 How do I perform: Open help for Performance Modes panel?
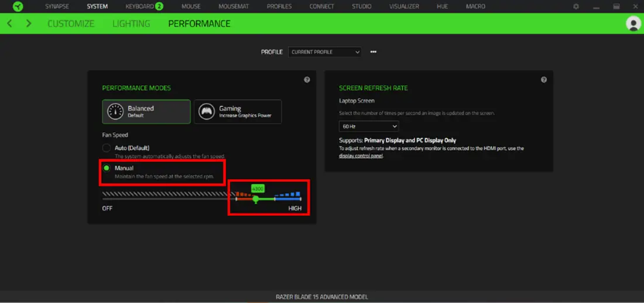(307, 80)
